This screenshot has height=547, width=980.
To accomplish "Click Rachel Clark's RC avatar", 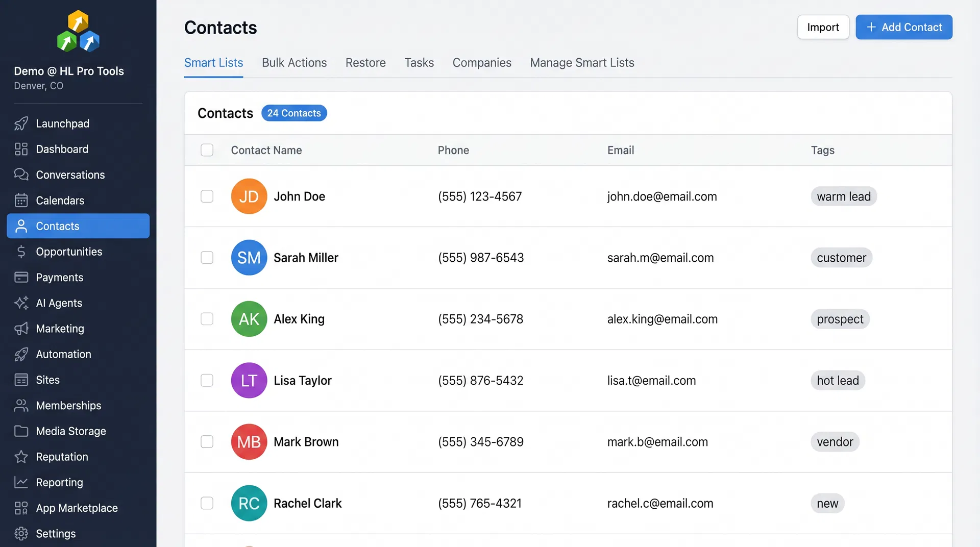I will pyautogui.click(x=249, y=503).
